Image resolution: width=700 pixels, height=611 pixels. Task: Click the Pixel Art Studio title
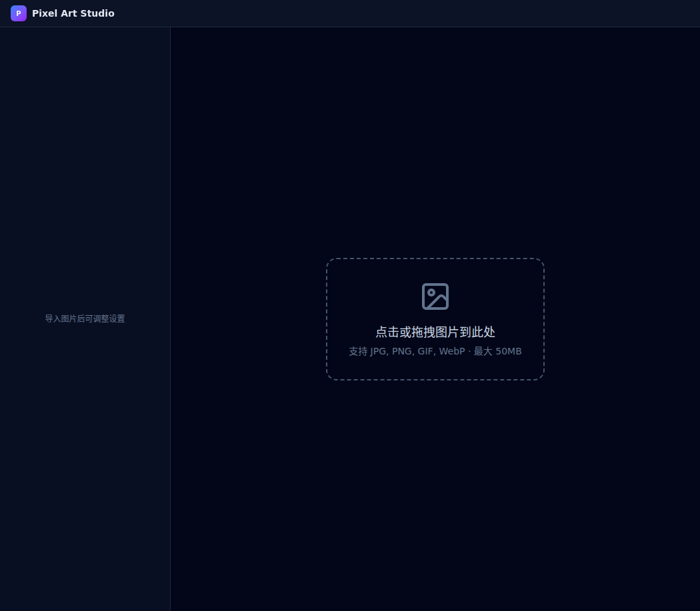[73, 13]
